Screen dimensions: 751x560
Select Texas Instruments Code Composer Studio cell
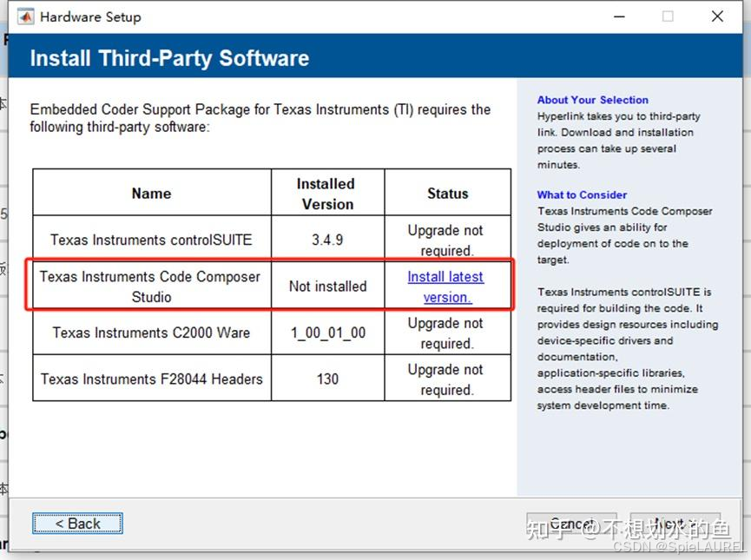[x=152, y=286]
